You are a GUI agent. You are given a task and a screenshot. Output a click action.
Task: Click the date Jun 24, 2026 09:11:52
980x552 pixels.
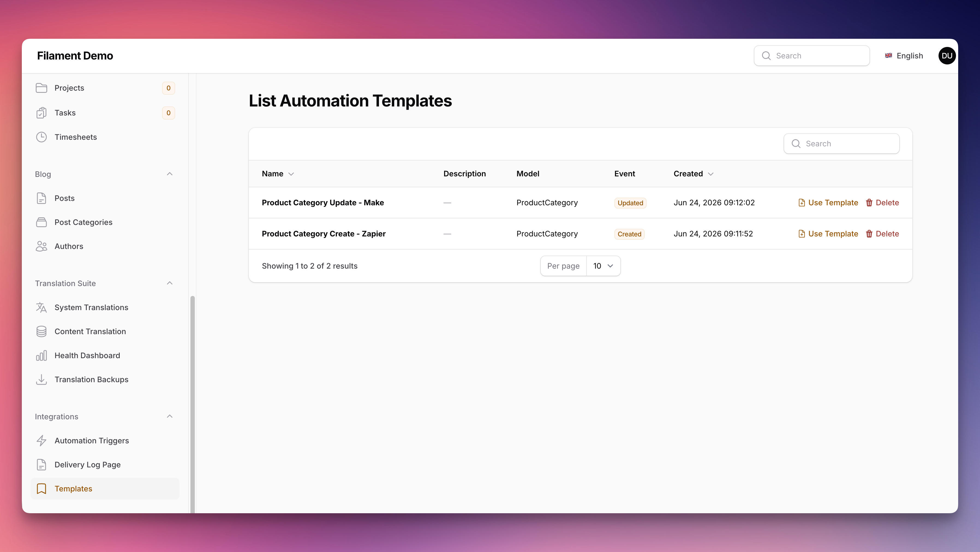713,234
